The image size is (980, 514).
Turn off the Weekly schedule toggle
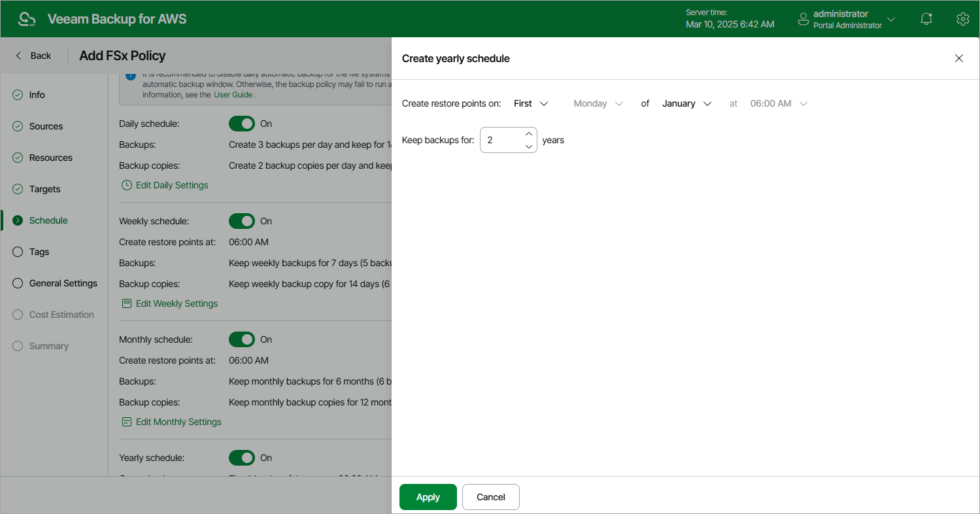242,221
